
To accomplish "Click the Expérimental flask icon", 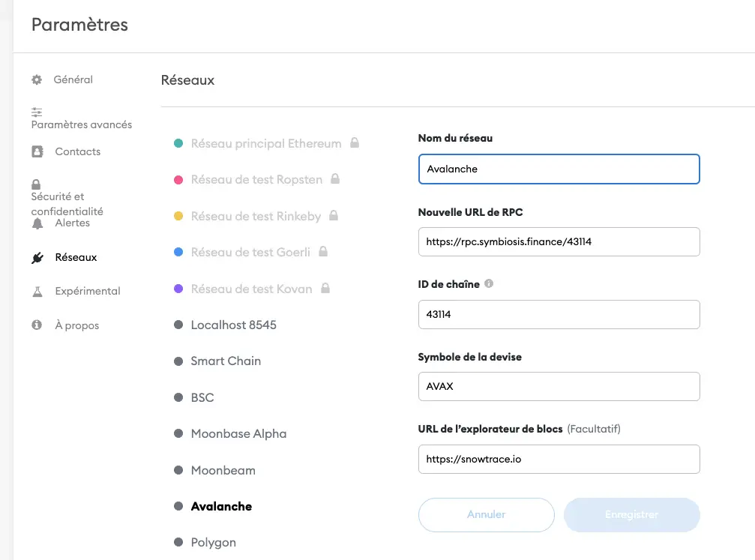I will (37, 291).
